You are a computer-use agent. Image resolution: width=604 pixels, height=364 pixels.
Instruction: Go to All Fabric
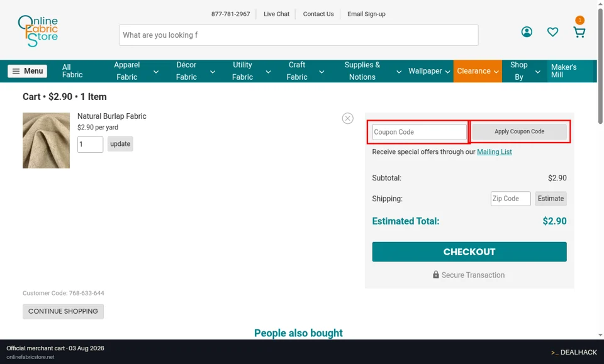click(x=72, y=71)
